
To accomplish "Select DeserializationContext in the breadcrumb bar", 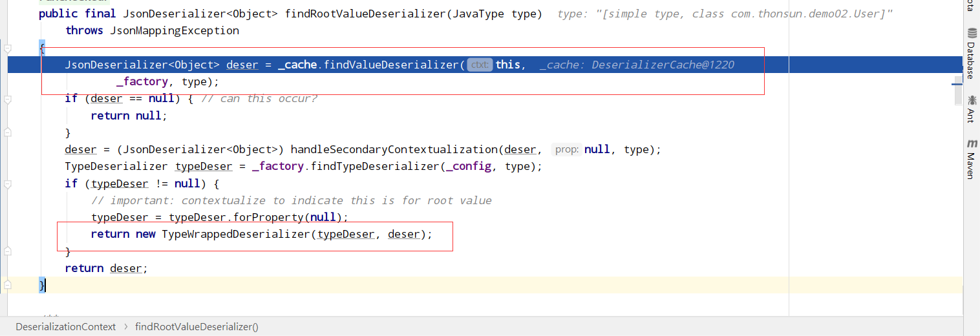I will coord(66,327).
